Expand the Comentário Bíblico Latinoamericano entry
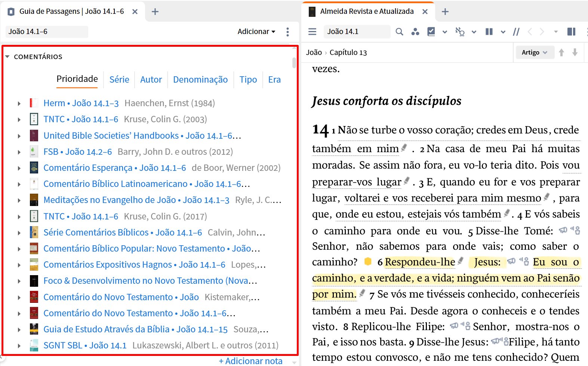 click(x=19, y=184)
